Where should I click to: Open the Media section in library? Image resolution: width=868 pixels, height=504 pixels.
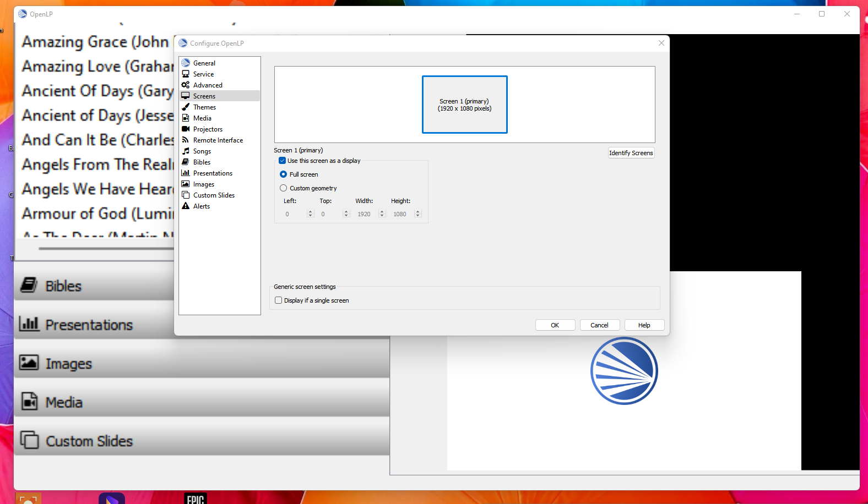click(202, 402)
